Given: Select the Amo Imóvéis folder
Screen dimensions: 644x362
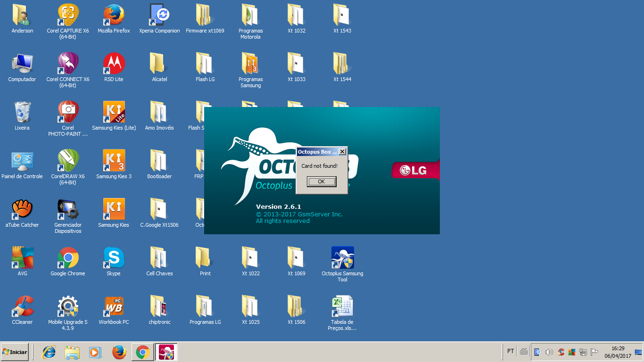Looking at the screenshot, I should 159,116.
